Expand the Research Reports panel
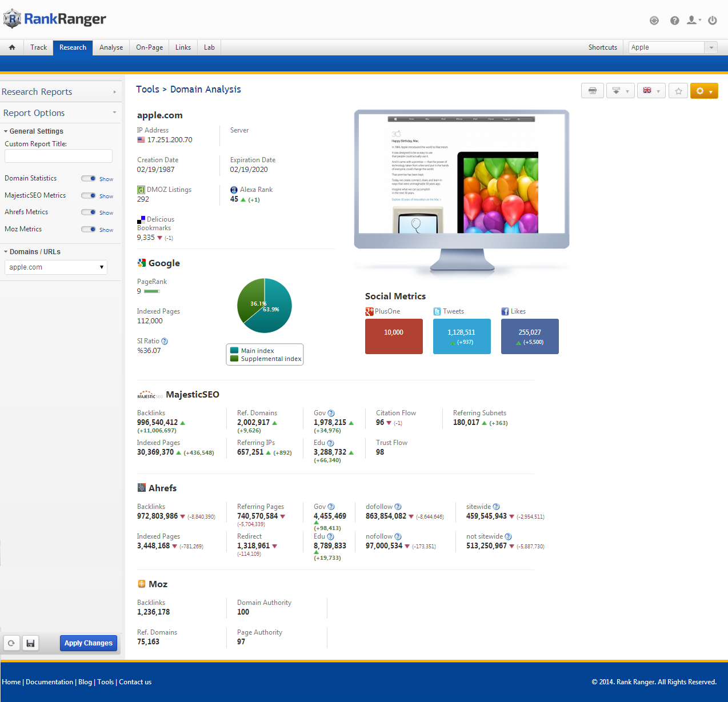This screenshot has width=728, height=702. click(x=60, y=92)
